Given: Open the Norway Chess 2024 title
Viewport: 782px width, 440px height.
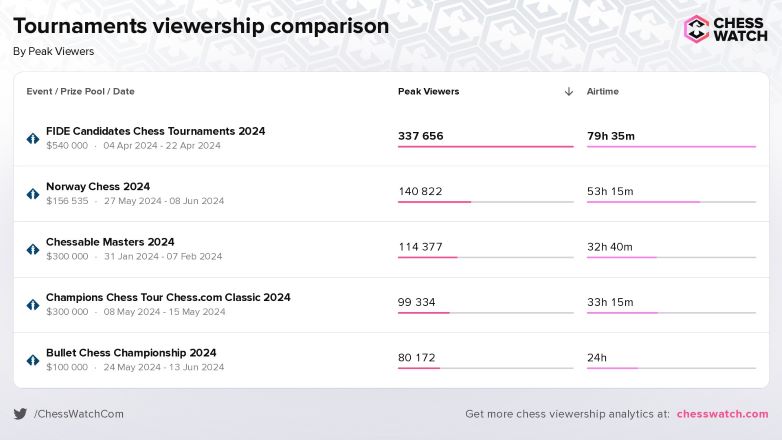Looking at the screenshot, I should 98,186.
